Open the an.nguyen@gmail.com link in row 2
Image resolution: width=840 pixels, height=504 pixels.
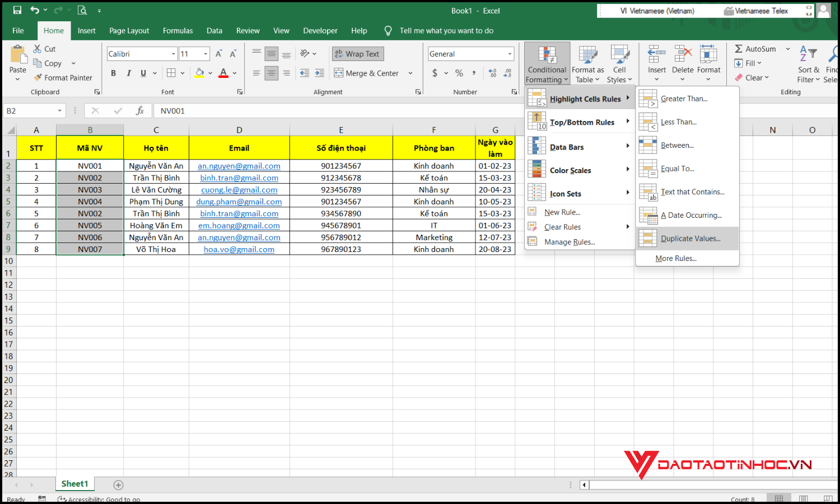[x=239, y=166]
